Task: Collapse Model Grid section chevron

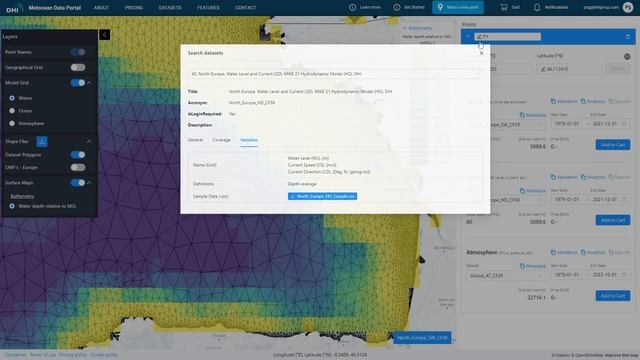Action: click(89, 83)
